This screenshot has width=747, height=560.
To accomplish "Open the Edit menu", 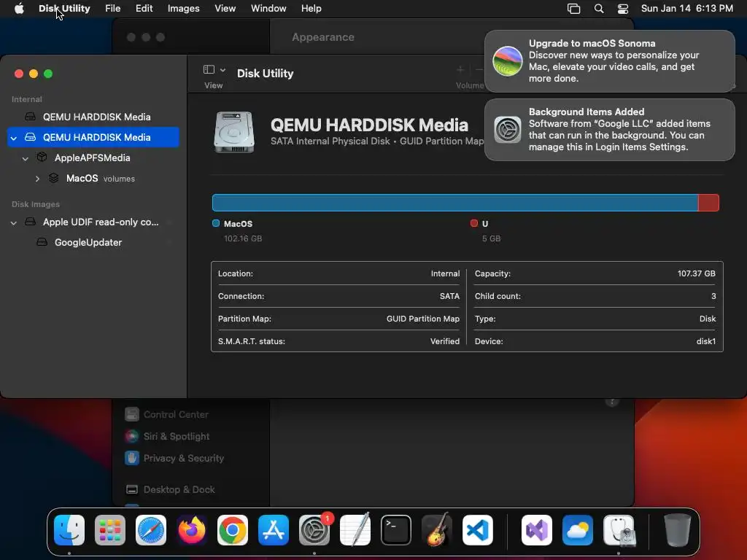I will 144,9.
